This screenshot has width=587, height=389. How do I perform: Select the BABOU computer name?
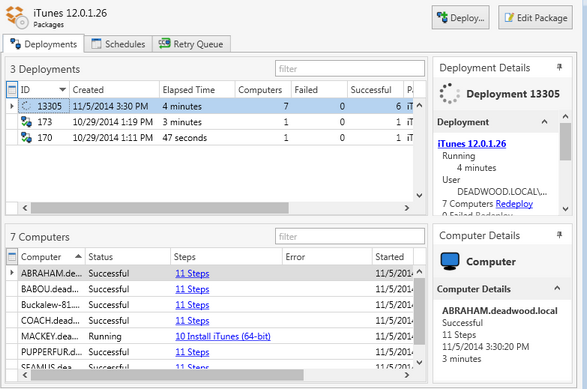pos(50,289)
